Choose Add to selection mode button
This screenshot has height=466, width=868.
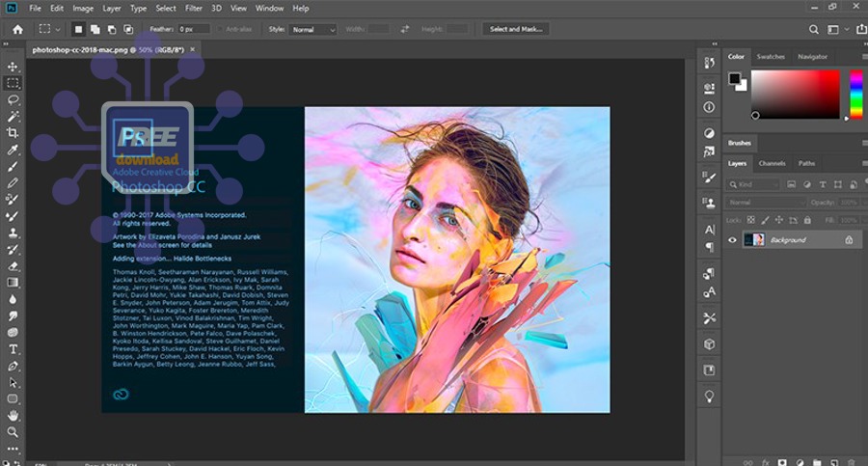pos(95,29)
